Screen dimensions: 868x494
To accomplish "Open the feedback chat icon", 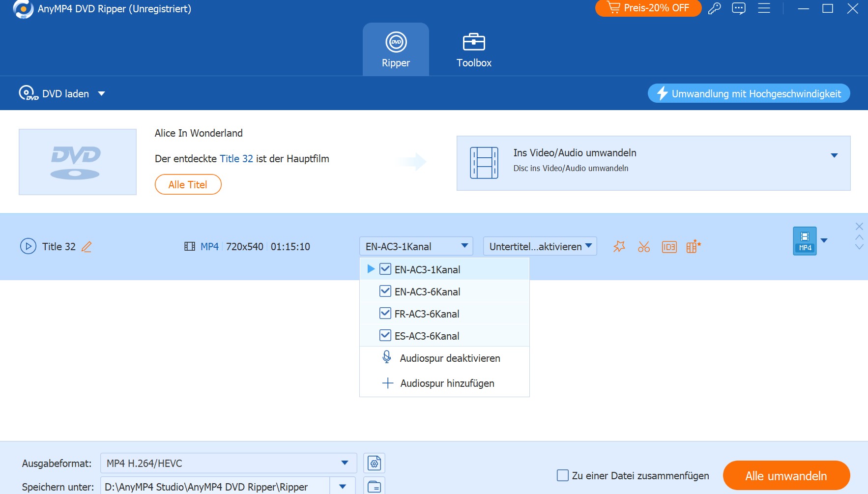I will coord(739,8).
